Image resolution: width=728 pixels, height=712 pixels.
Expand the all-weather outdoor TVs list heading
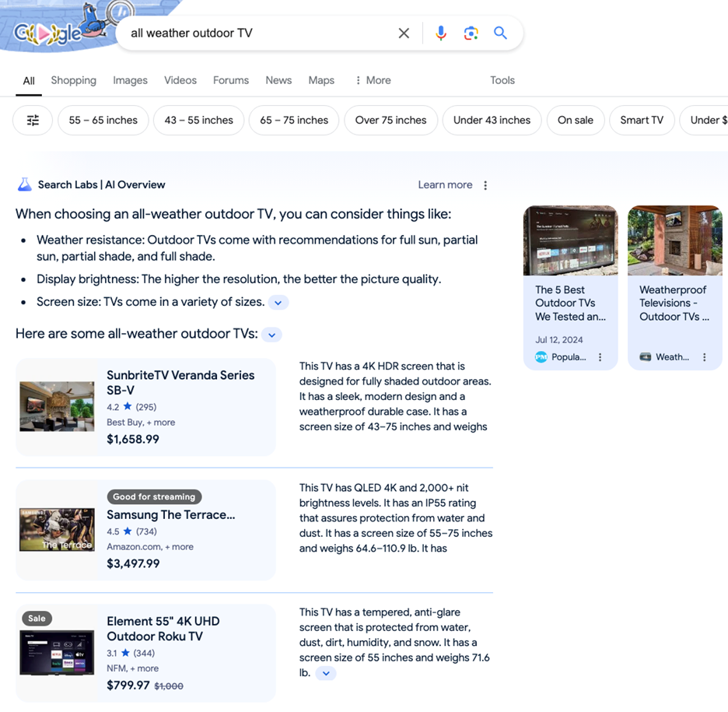(271, 335)
